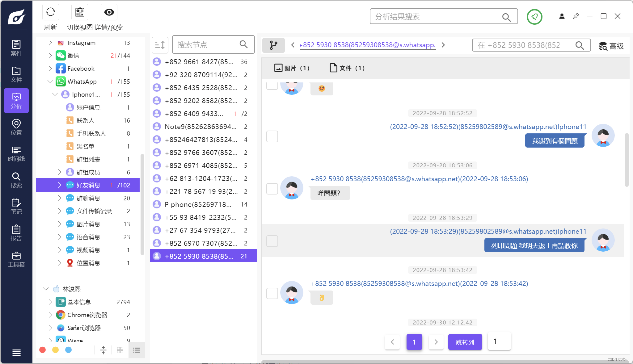Click the Refresh (刷新) toolbar icon

coord(50,12)
